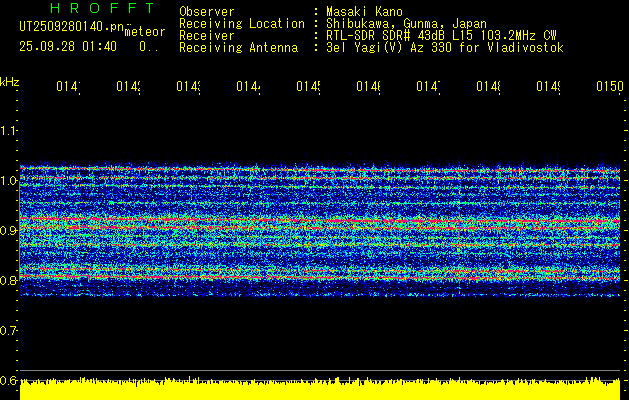Image resolution: width=629 pixels, height=400 pixels.
Task: Click the 0.7 frequency axis tick
Action: (x=9, y=330)
